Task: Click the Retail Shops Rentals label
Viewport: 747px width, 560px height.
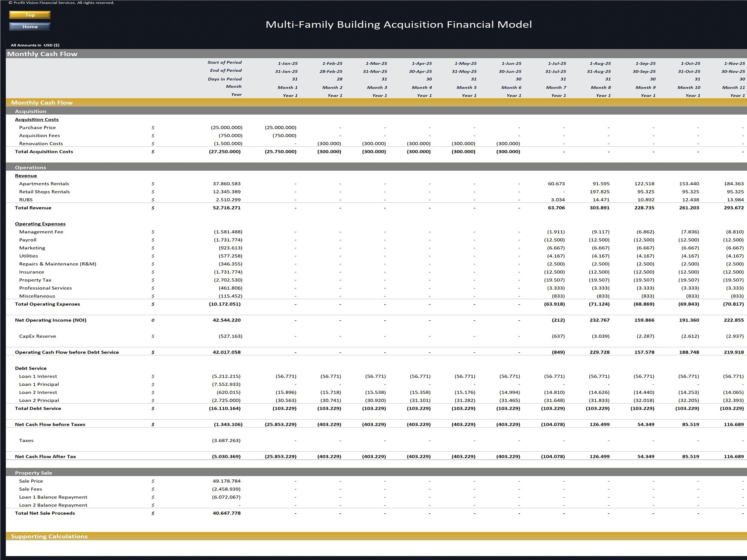Action: (x=44, y=192)
